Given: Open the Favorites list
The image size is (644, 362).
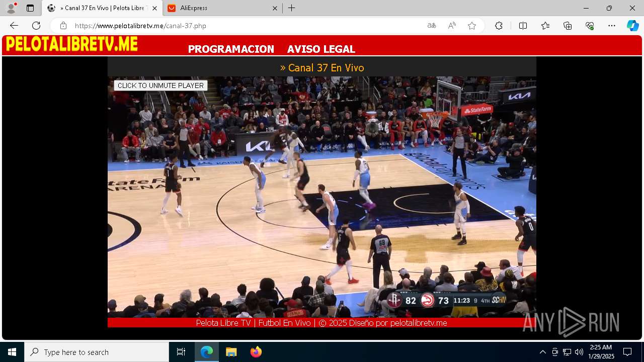Looking at the screenshot, I should (x=545, y=26).
